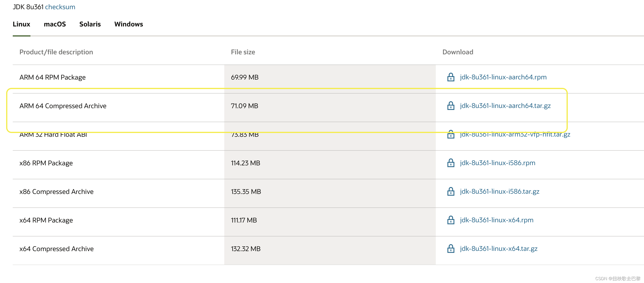Download jdk-8u361-linux-aarch64.rpm file link

point(503,77)
